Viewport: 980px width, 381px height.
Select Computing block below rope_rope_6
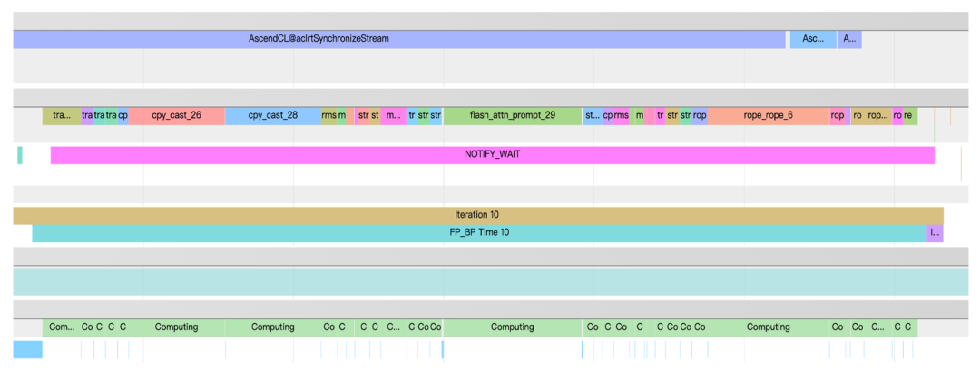click(768, 327)
